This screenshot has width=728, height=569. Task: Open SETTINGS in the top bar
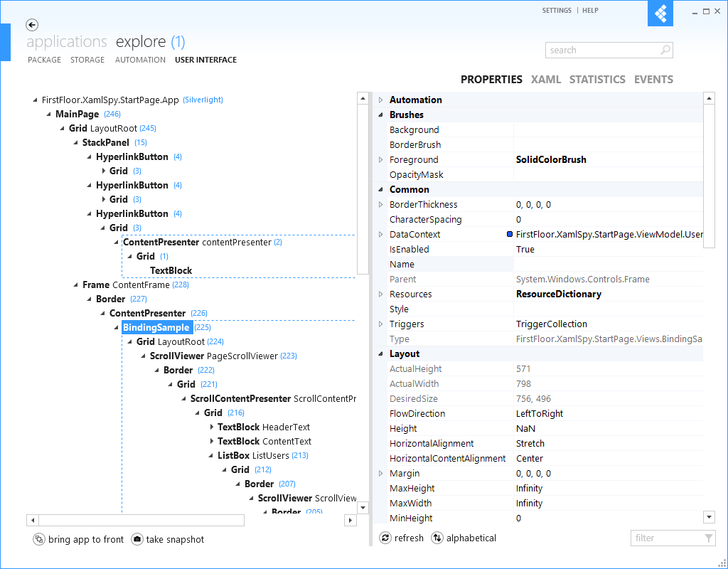click(557, 10)
